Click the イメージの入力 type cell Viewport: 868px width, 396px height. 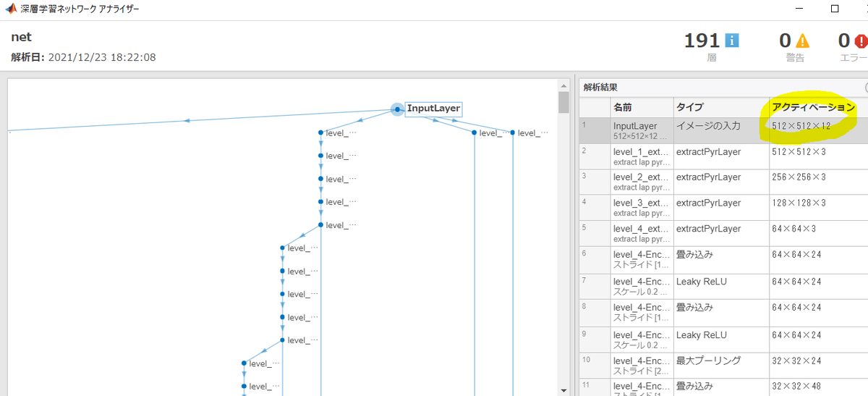pyautogui.click(x=721, y=130)
